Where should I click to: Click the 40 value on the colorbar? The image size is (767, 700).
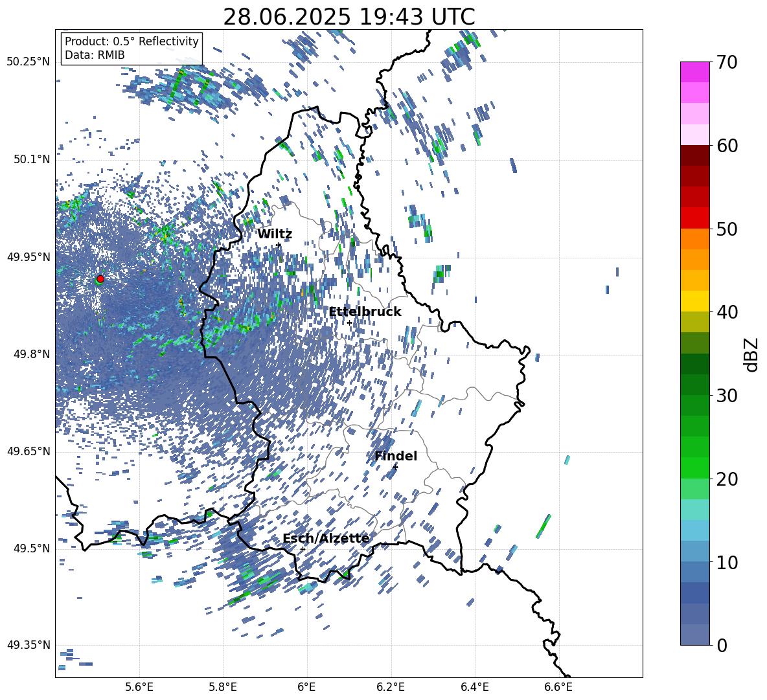pos(727,312)
